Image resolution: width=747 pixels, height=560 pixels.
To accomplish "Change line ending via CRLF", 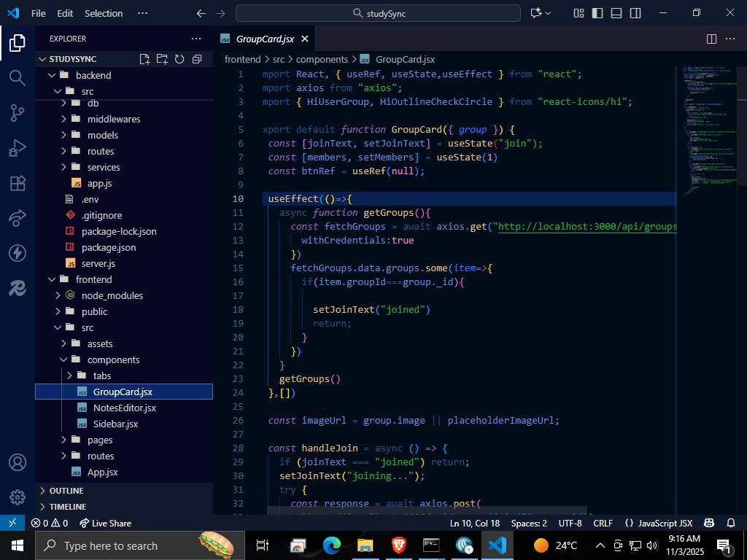I will tap(603, 523).
